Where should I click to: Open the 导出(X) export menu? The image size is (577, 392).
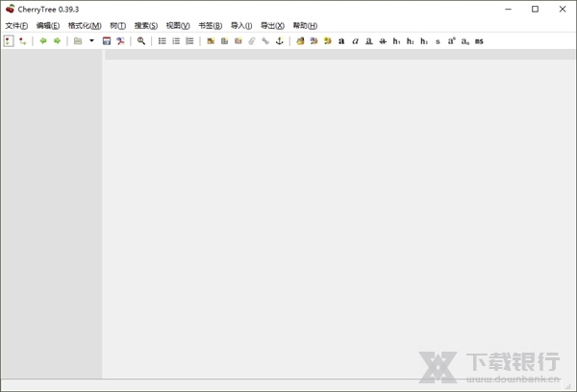coord(272,25)
